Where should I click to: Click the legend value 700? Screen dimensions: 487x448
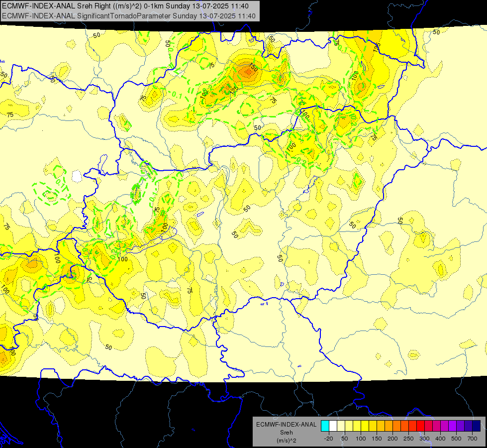pyautogui.click(x=473, y=439)
